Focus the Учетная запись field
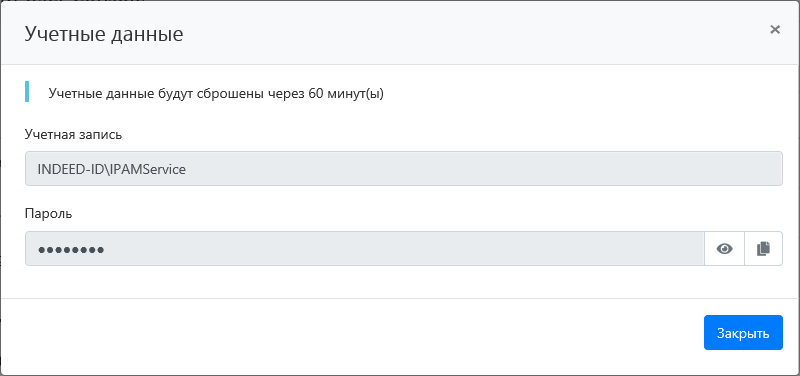Screen dimensions: 800x376 [x=404, y=168]
